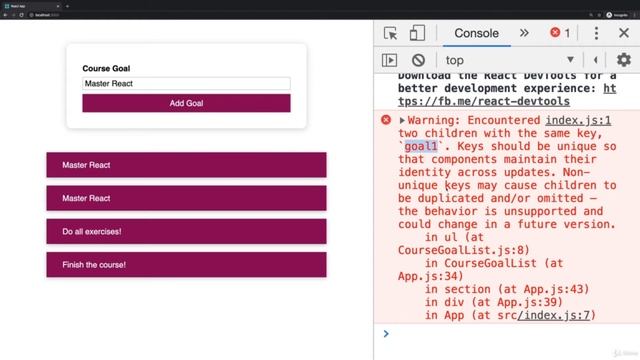Open console settings gear

coord(624,60)
